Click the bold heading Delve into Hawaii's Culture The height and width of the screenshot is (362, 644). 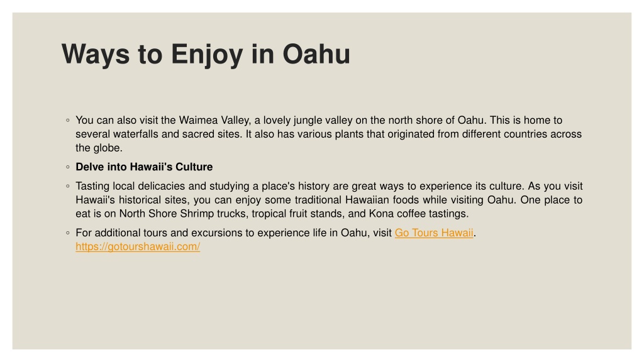pyautogui.click(x=144, y=167)
